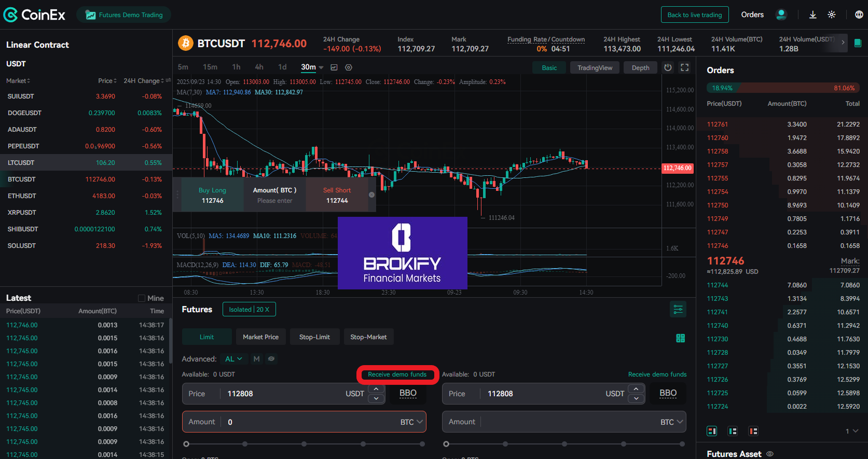Switch chart to 4h interval
Viewport: 868px width, 459px height.
coord(259,67)
